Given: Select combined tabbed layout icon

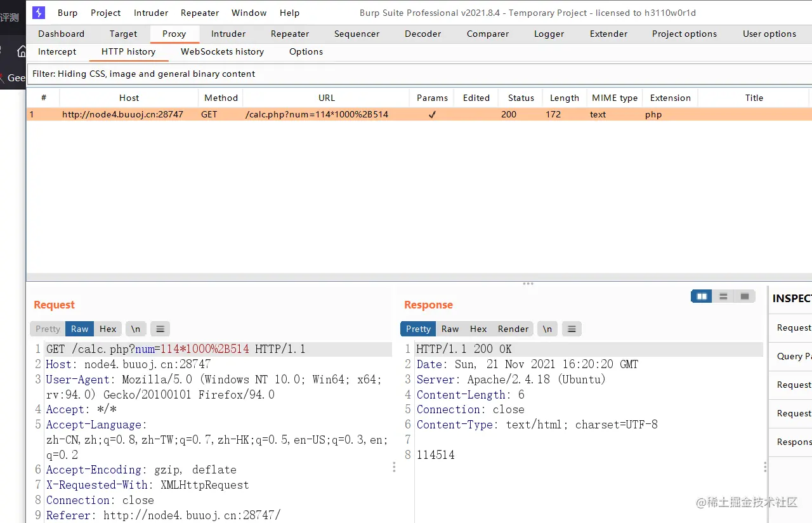Looking at the screenshot, I should coord(745,296).
